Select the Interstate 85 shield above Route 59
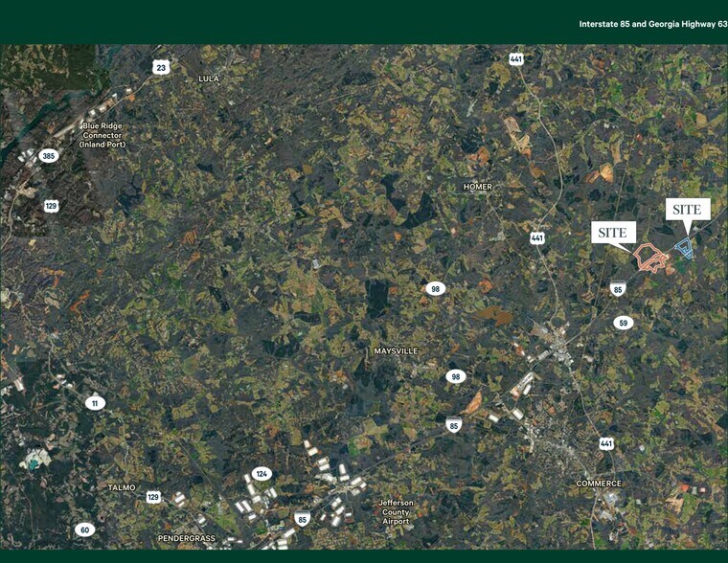This screenshot has width=728, height=563. click(618, 289)
